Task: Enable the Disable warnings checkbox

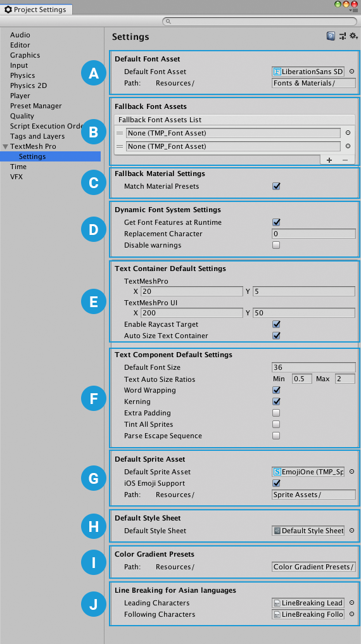Action: click(276, 245)
